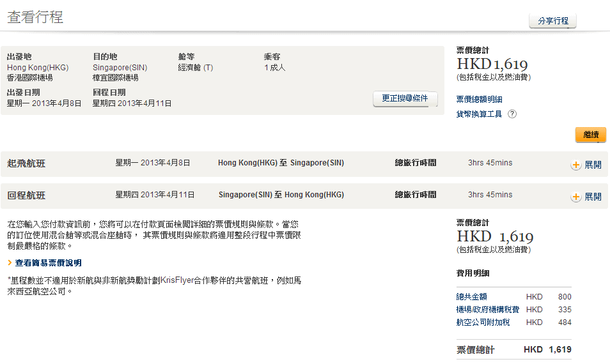Open the 票價總額明細 link

click(x=479, y=99)
